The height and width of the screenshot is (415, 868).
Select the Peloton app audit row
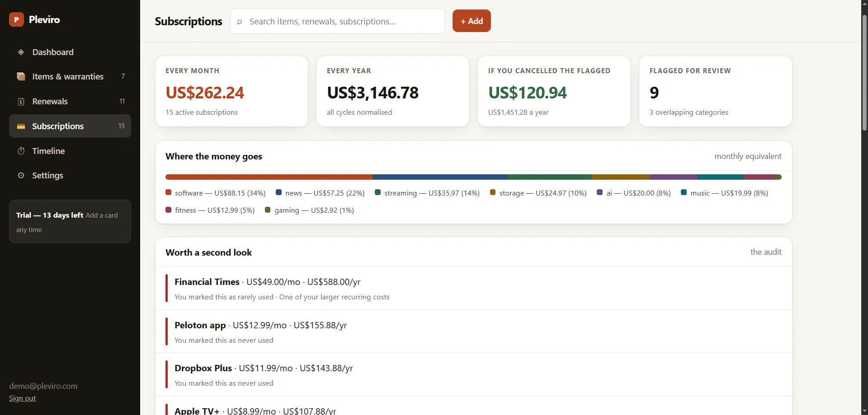point(474,331)
